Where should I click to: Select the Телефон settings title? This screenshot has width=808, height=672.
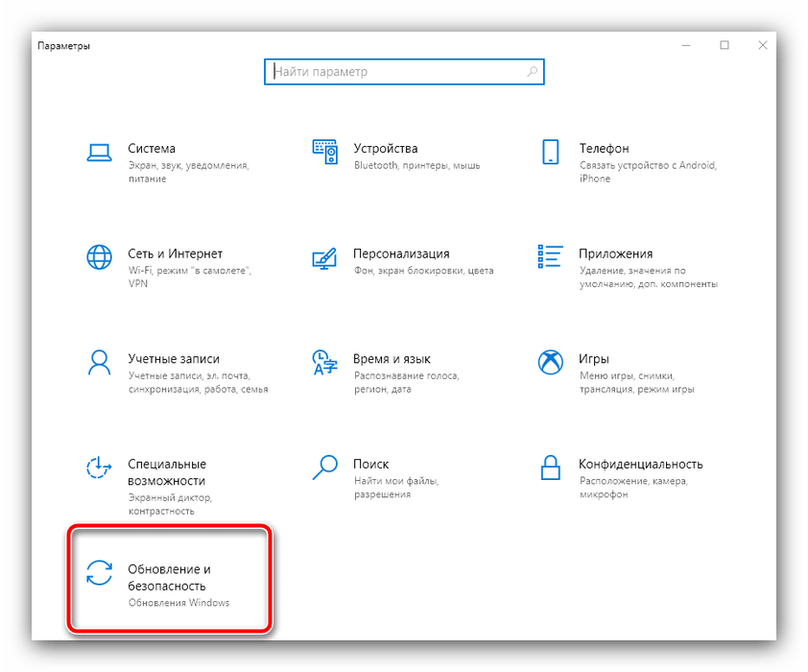coord(604,149)
